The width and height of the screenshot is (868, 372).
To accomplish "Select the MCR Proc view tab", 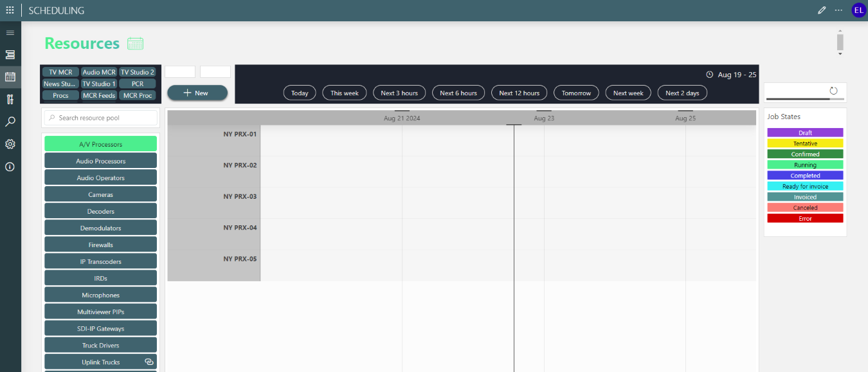I will (x=138, y=95).
